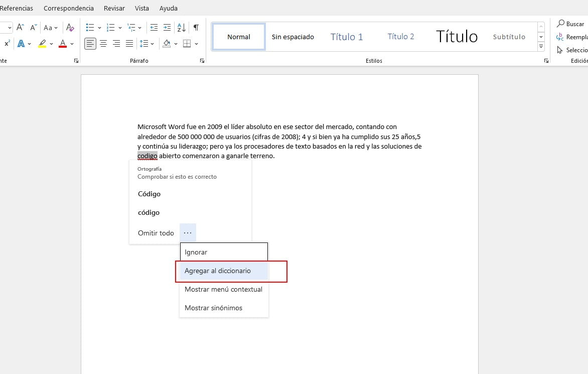Accept the lowercase código suggestion
The height and width of the screenshot is (374, 588).
pyautogui.click(x=149, y=213)
